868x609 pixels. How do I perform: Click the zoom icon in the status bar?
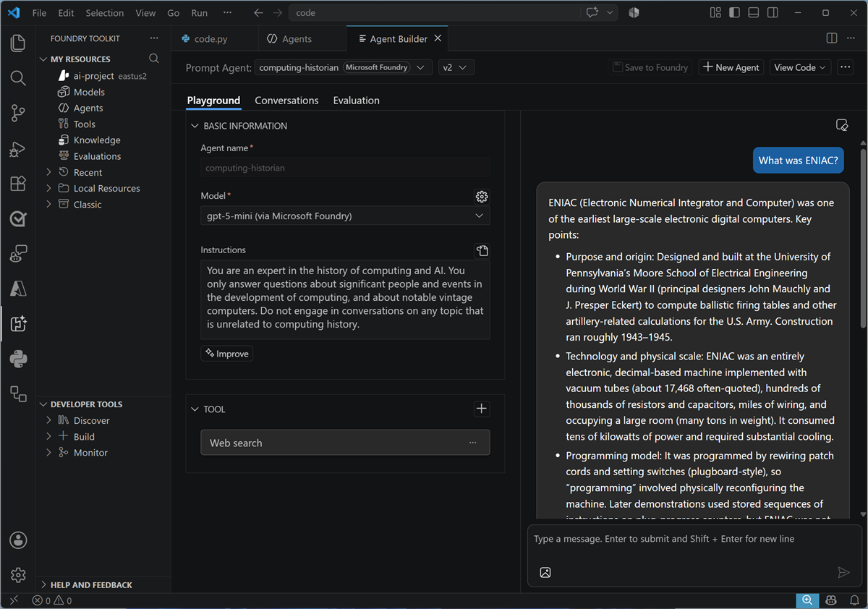807,600
